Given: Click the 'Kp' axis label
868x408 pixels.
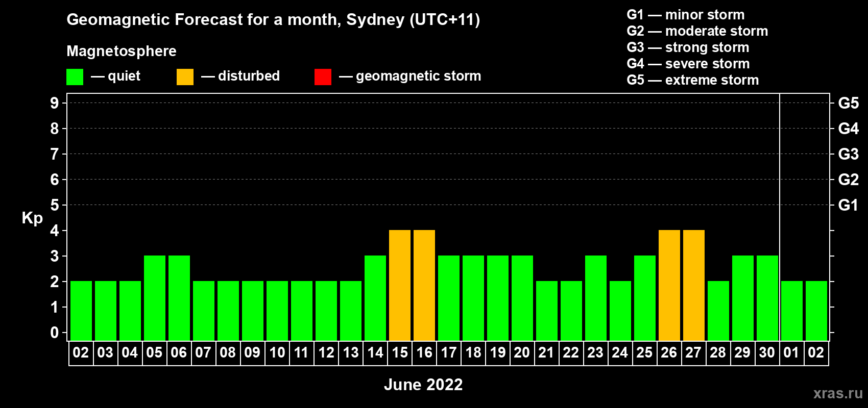Looking at the screenshot, I should [x=32, y=218].
